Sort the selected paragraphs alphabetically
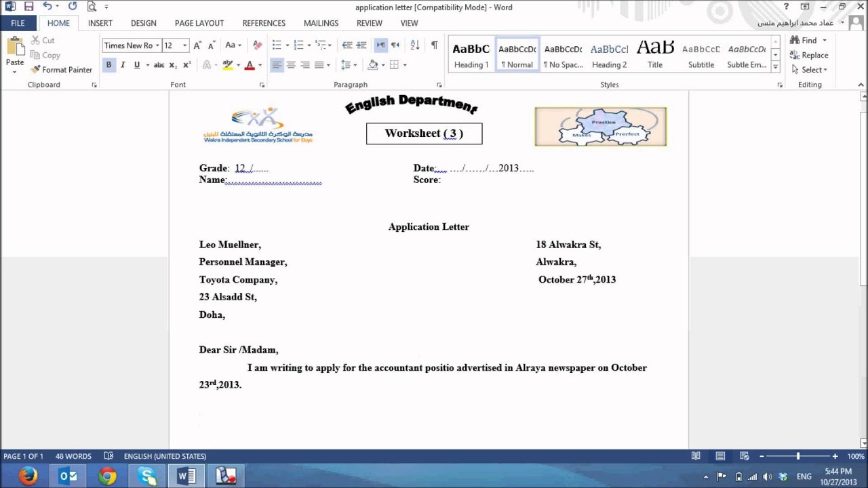The height and width of the screenshot is (488, 868). click(x=415, y=45)
